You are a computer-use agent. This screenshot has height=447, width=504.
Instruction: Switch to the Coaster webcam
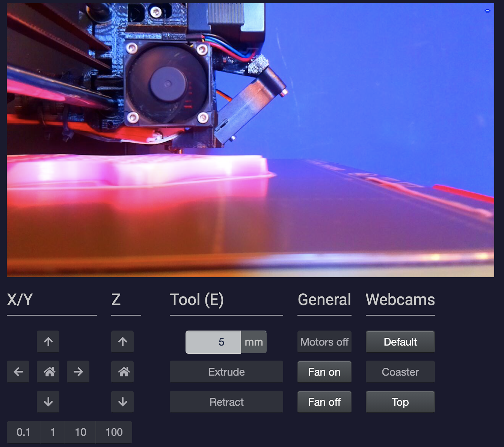click(x=400, y=372)
